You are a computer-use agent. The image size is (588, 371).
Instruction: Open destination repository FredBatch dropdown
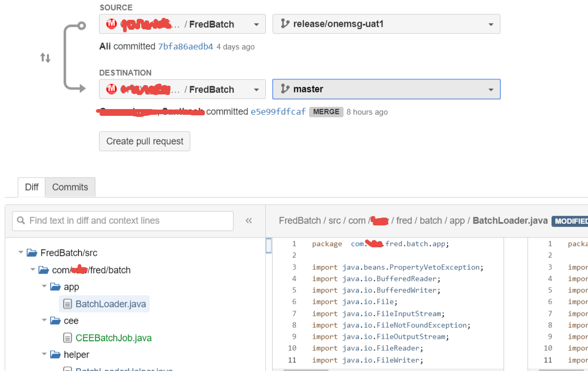pyautogui.click(x=182, y=89)
